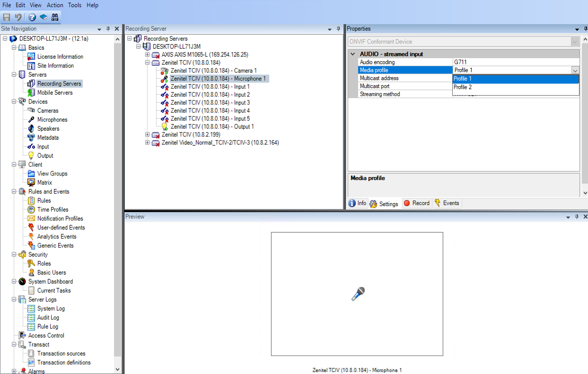Screen dimensions: 588x374
Task: Open the Info tab
Action: pyautogui.click(x=357, y=203)
